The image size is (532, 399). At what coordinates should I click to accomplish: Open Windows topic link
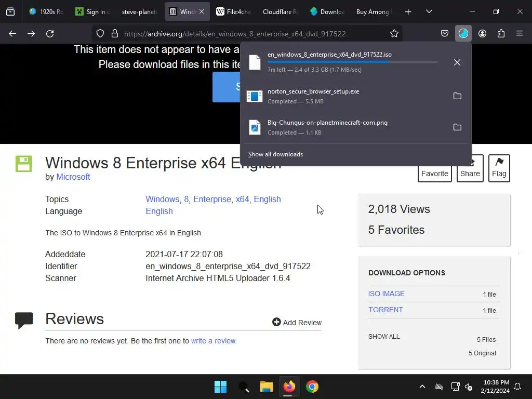(x=162, y=199)
